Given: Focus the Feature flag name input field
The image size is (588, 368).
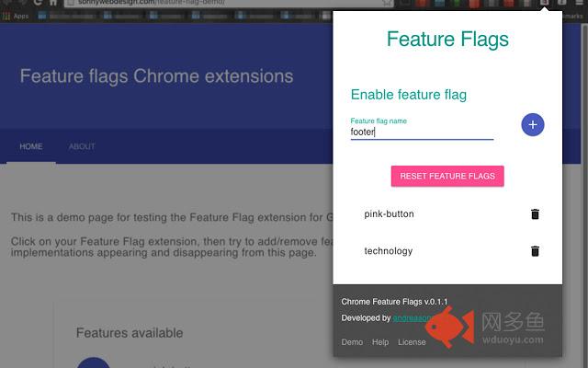Looking at the screenshot, I should pyautogui.click(x=422, y=132).
